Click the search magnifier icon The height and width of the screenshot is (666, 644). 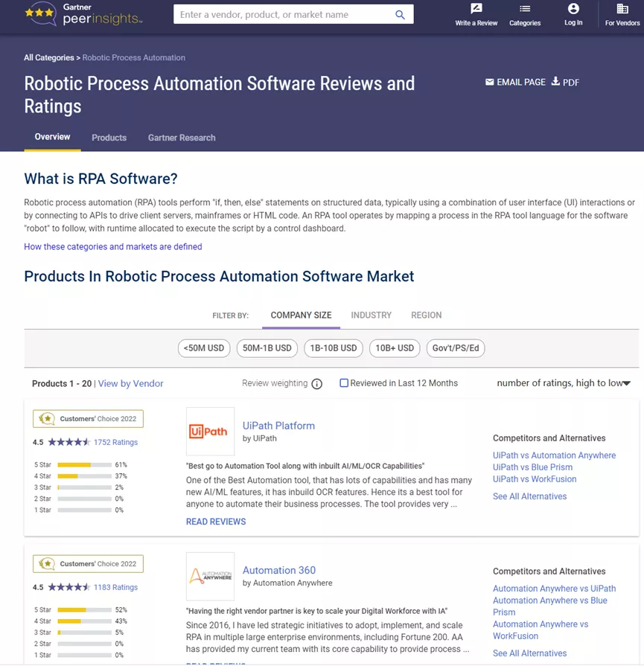click(x=400, y=15)
